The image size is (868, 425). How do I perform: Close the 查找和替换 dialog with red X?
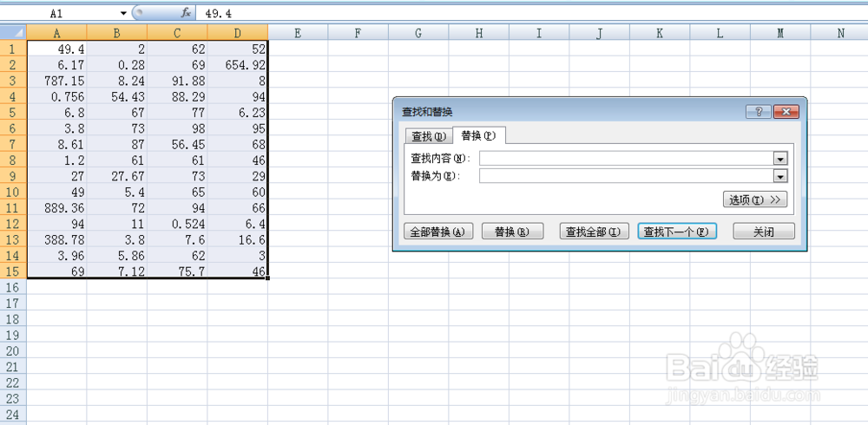786,112
